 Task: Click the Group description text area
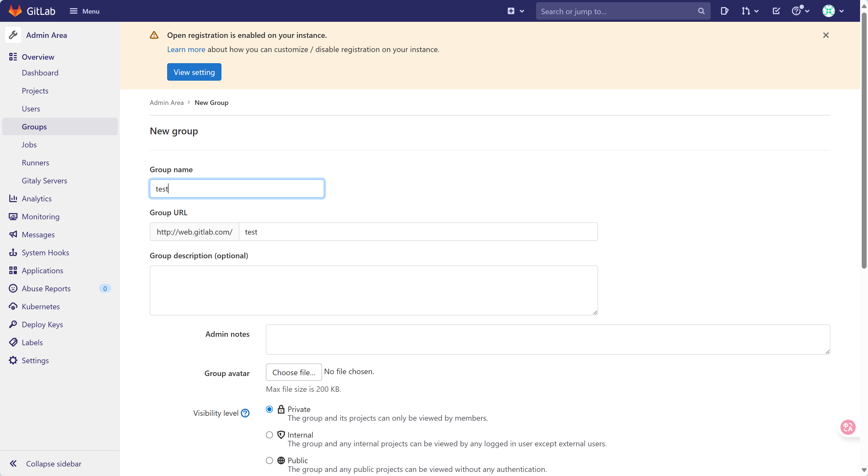pyautogui.click(x=374, y=290)
